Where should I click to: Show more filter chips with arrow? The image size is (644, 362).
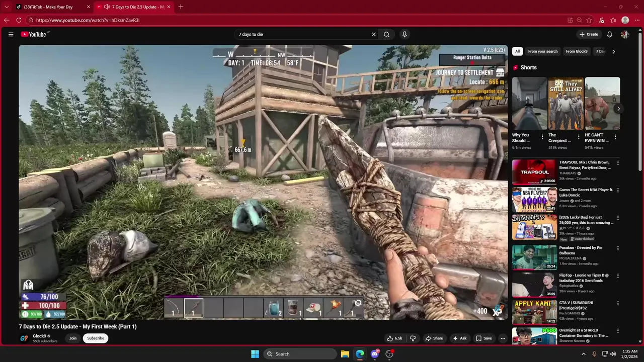tap(613, 51)
